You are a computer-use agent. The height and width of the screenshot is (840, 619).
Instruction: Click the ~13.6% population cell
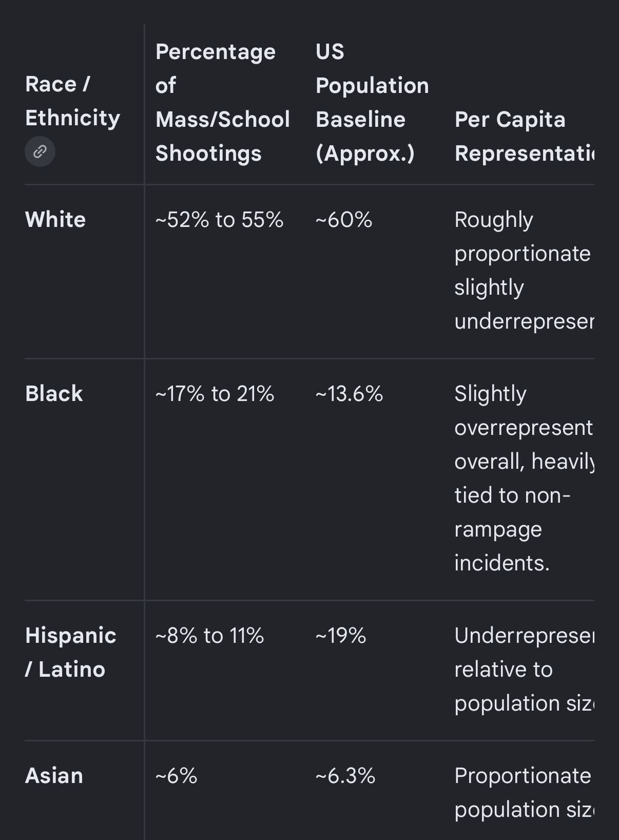(x=349, y=394)
